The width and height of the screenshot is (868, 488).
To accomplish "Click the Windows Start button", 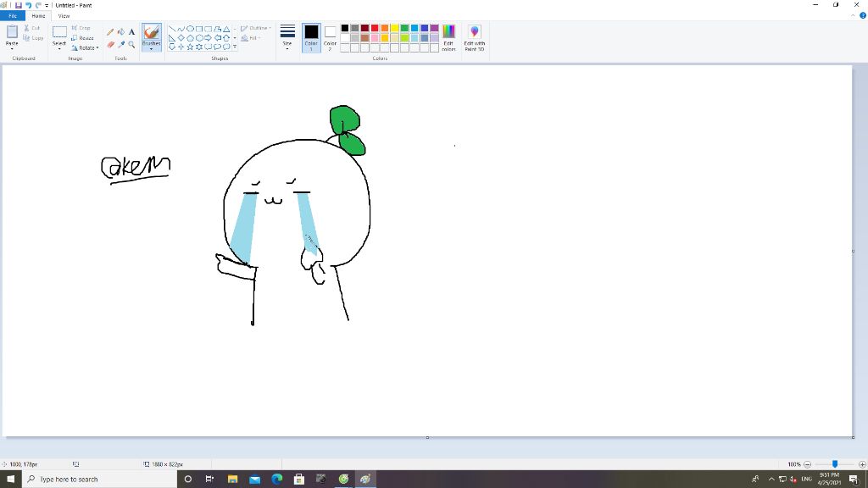I will coord(10,480).
